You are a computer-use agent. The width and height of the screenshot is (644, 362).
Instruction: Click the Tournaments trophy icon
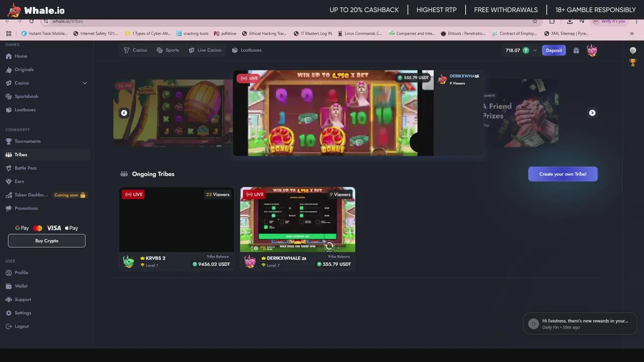click(x=9, y=141)
